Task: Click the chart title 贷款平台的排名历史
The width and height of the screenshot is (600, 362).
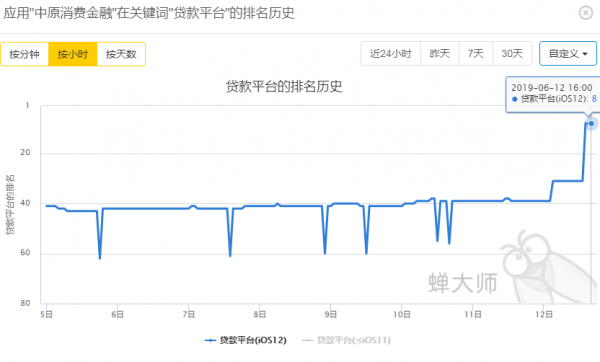Action: click(284, 86)
